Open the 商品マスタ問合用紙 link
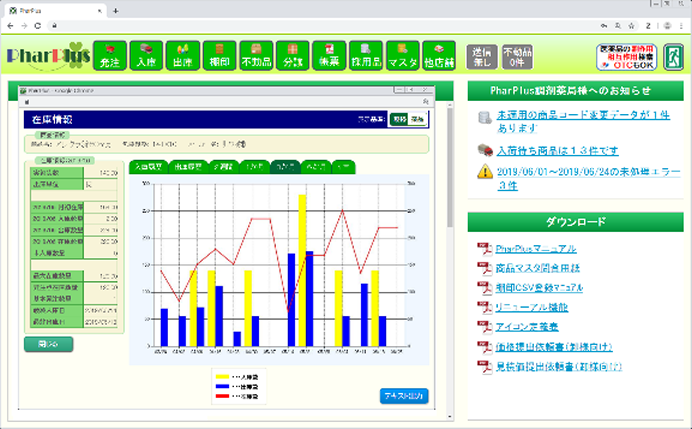Image resolution: width=692 pixels, height=429 pixels. 538,268
